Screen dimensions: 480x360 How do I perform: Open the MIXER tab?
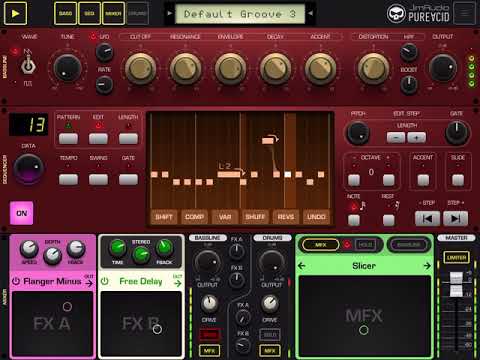tap(113, 13)
